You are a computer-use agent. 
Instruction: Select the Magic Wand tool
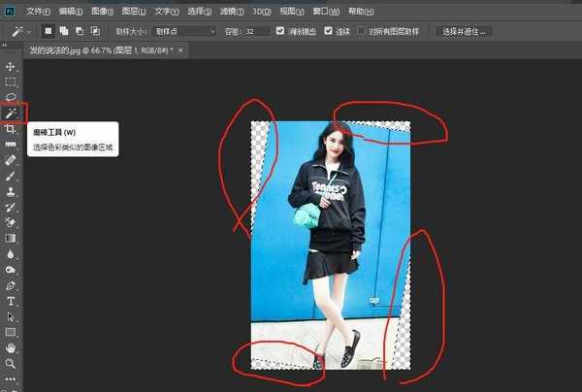(x=12, y=114)
